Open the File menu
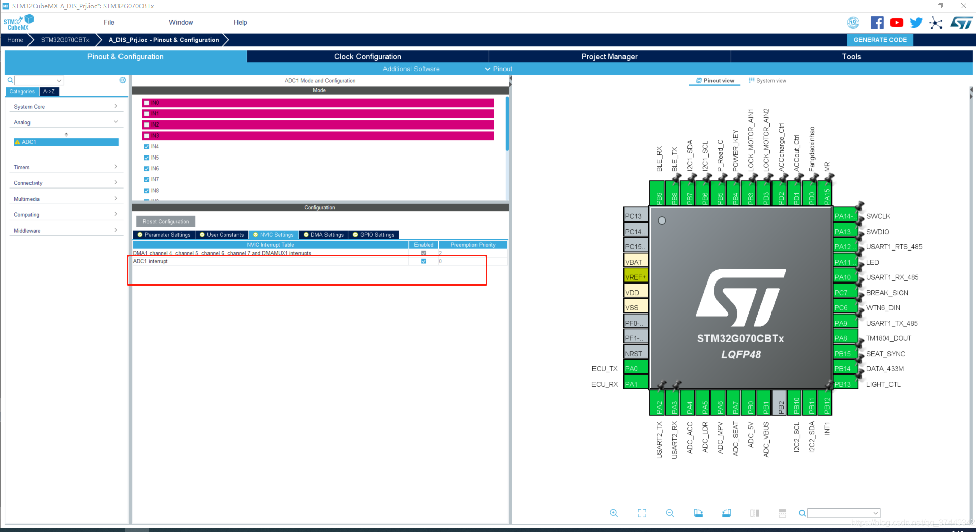 (109, 23)
